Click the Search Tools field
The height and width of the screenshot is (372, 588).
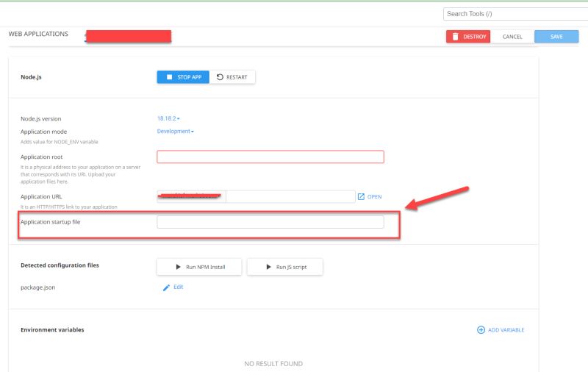tap(516, 14)
